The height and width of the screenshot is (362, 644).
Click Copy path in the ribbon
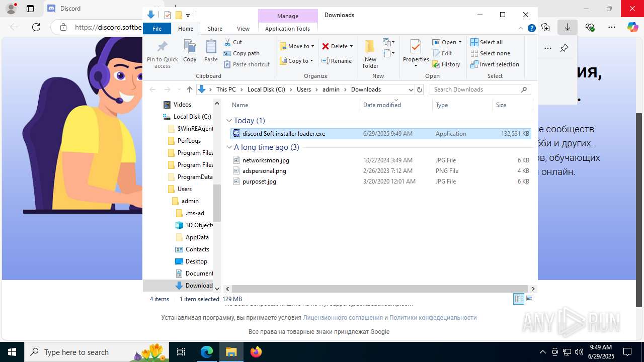(x=242, y=53)
